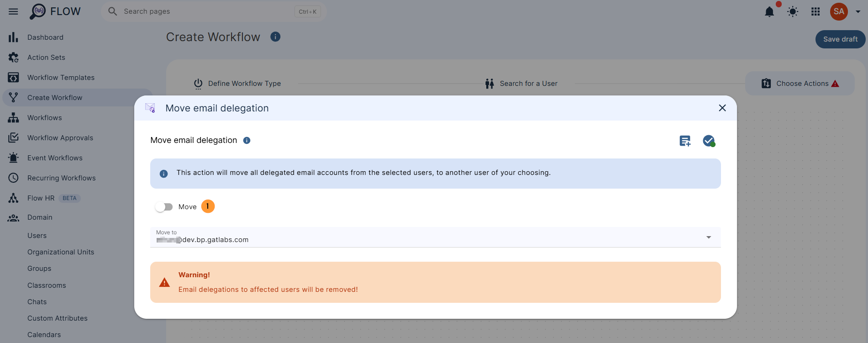Click the FLOW logo
Viewport: 868px width, 343px height.
[55, 11]
